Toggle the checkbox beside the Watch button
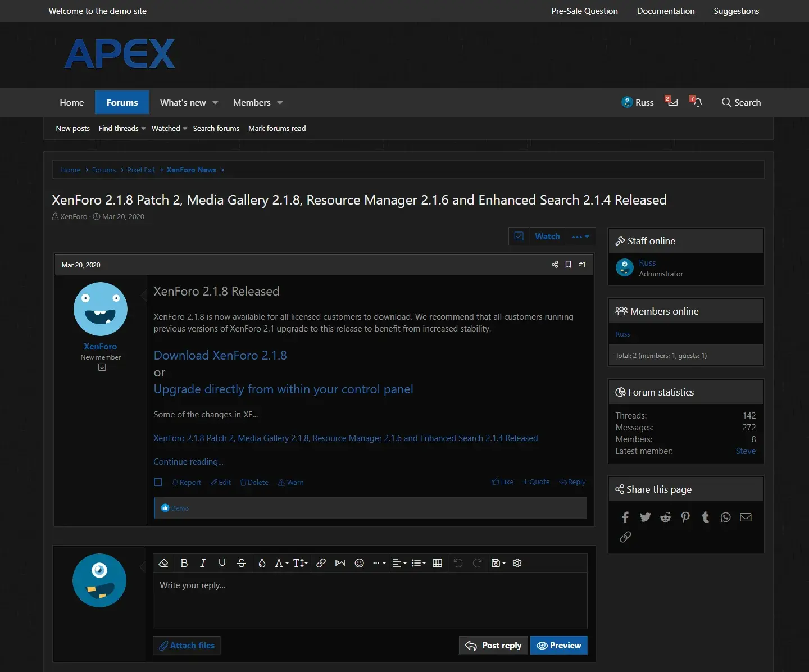The width and height of the screenshot is (809, 672). tap(519, 237)
